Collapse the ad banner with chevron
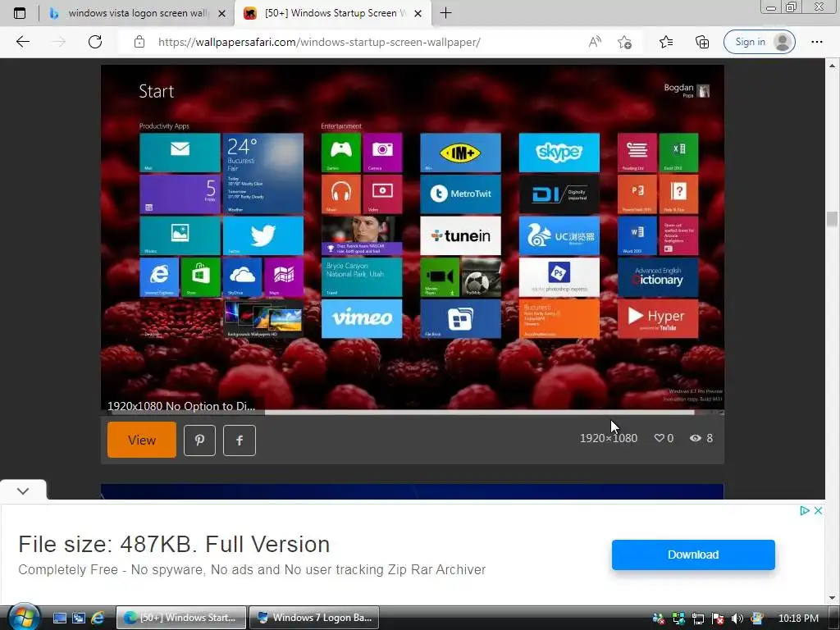 (x=23, y=491)
